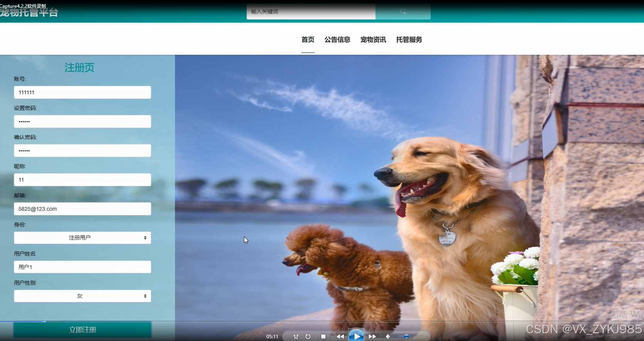The image size is (644, 341).
Task: Skip forward to the next track
Action: click(372, 336)
